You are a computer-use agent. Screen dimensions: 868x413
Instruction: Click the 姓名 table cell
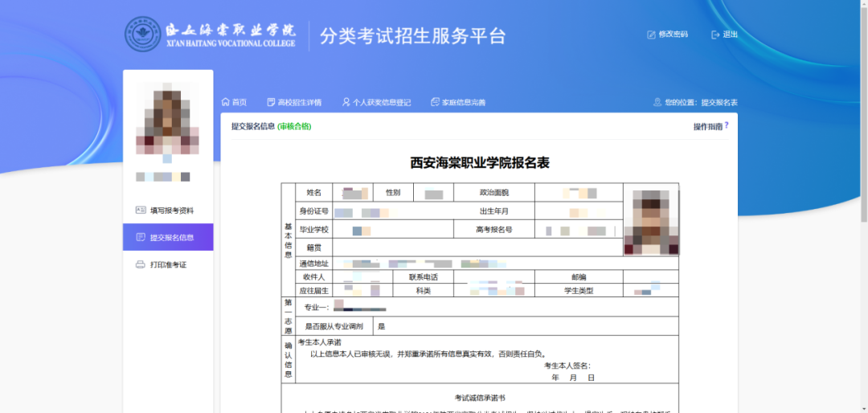(x=314, y=192)
